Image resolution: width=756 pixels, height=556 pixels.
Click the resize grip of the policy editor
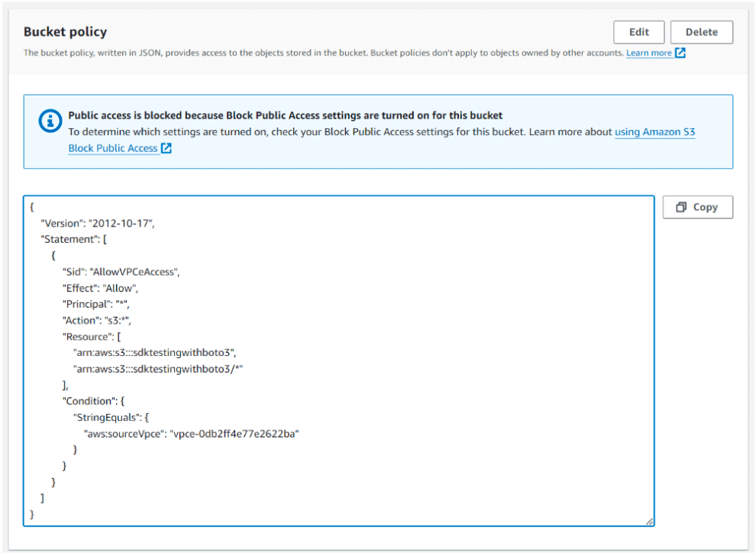pos(651,522)
